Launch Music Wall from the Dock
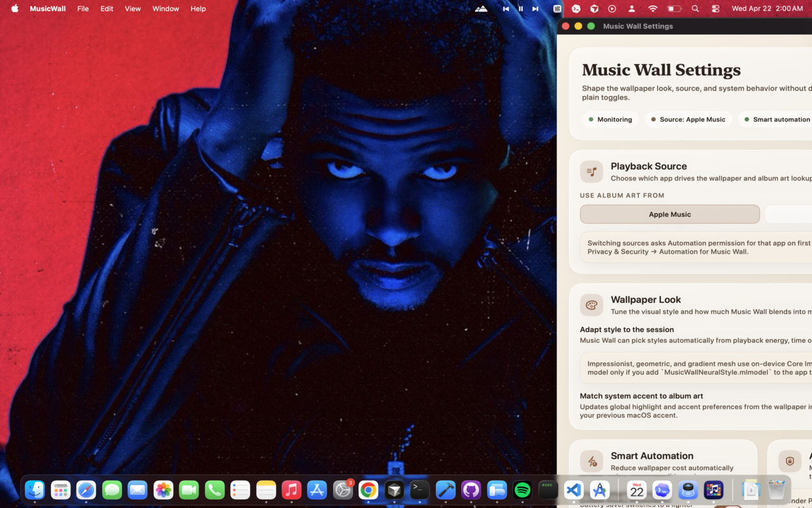812x508 pixels. coord(713,490)
